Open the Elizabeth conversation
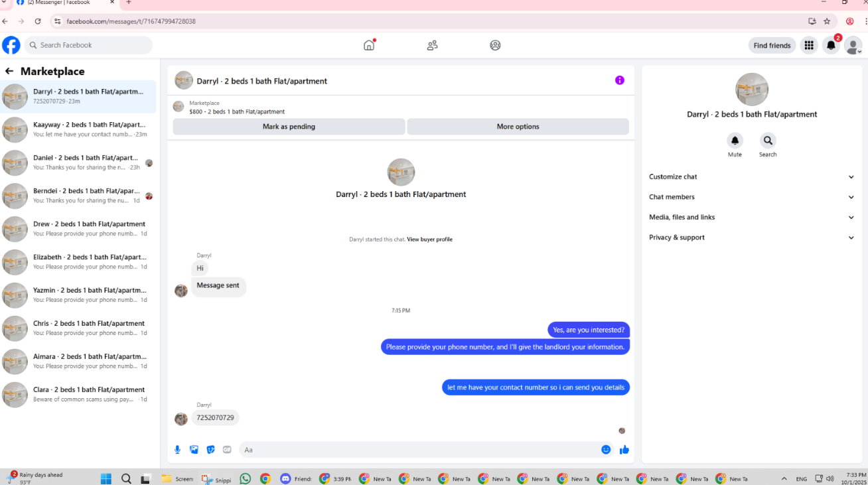Screen dimensions: 868x485 (78, 262)
